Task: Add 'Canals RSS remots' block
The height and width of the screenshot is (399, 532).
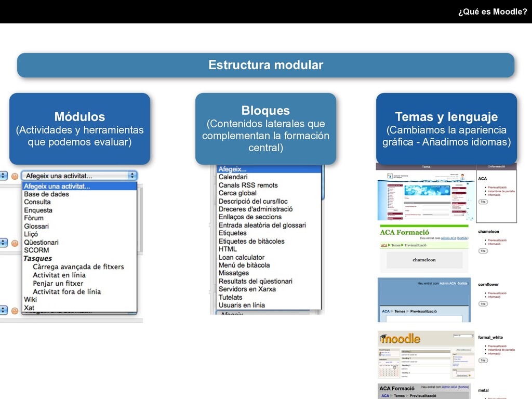Action: 248,185
